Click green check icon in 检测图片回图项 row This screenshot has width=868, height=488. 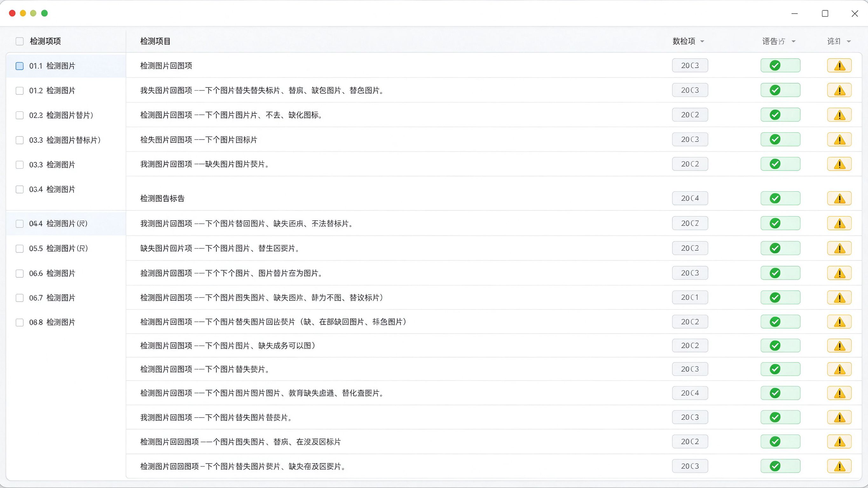[775, 65]
